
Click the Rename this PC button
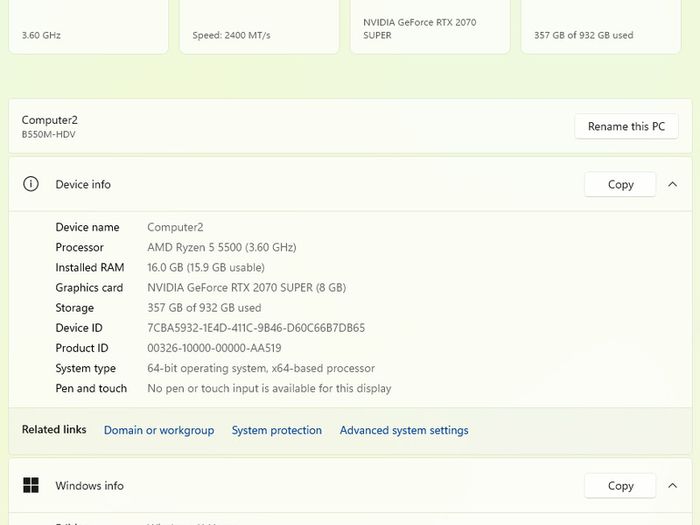(626, 126)
